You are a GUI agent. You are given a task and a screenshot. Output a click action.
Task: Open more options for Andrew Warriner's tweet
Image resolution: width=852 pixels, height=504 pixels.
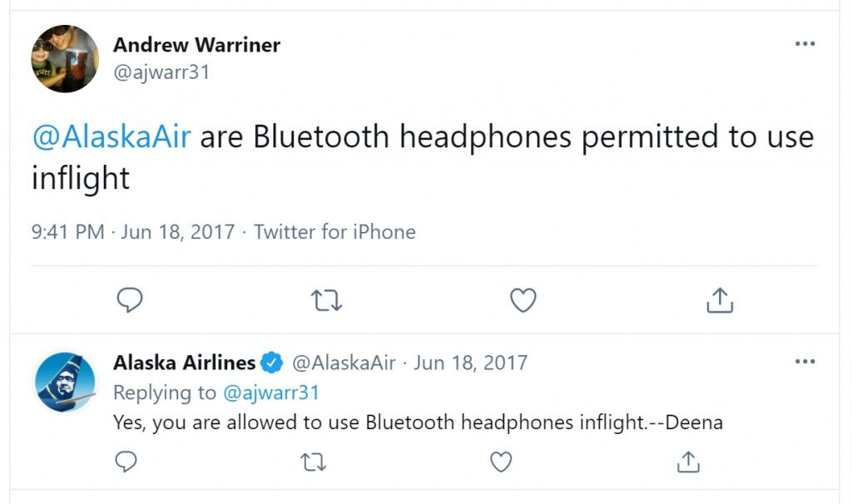click(x=805, y=43)
